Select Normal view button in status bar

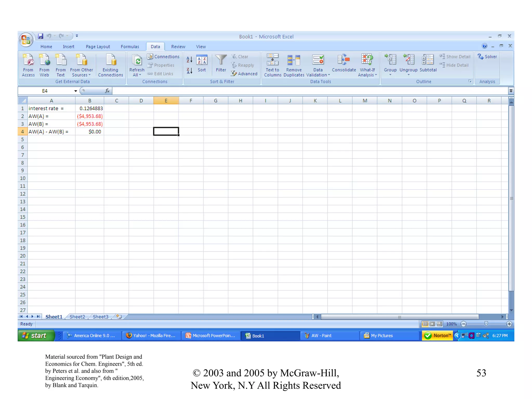(425, 324)
